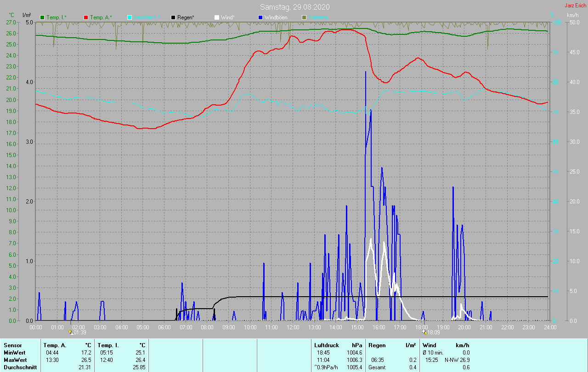Click the cyan Feuchte A. legend square
This screenshot has height=372, width=588.
(130, 17)
